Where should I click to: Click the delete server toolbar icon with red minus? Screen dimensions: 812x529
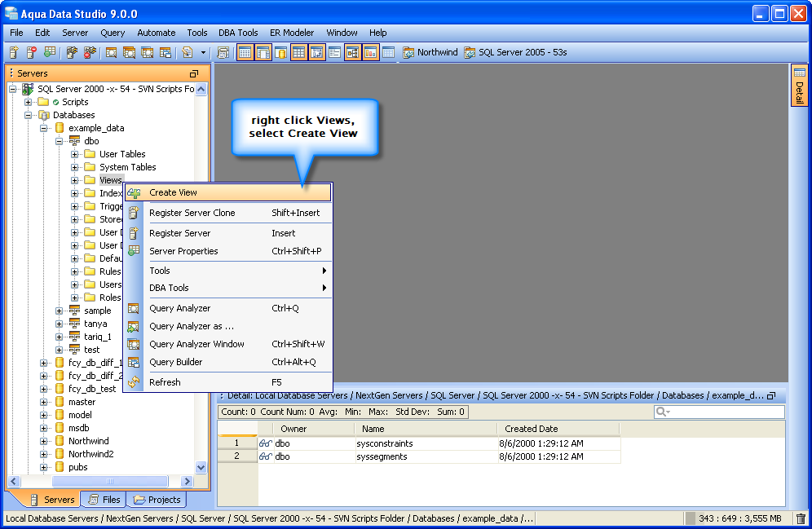tap(32, 52)
